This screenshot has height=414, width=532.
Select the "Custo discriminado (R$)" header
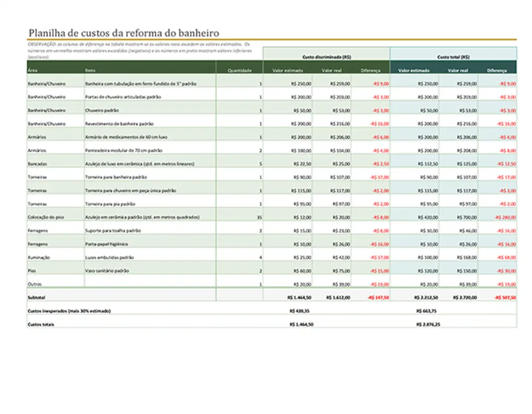pos(326,56)
